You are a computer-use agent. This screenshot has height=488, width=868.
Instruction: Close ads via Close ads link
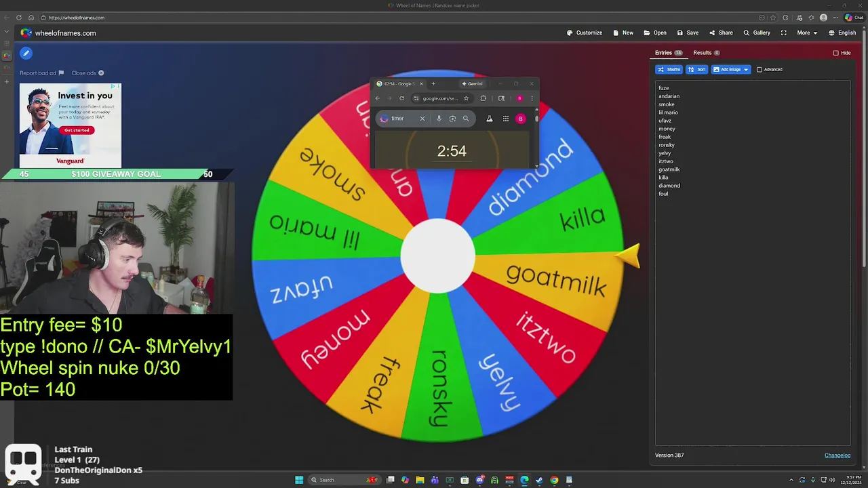(87, 73)
